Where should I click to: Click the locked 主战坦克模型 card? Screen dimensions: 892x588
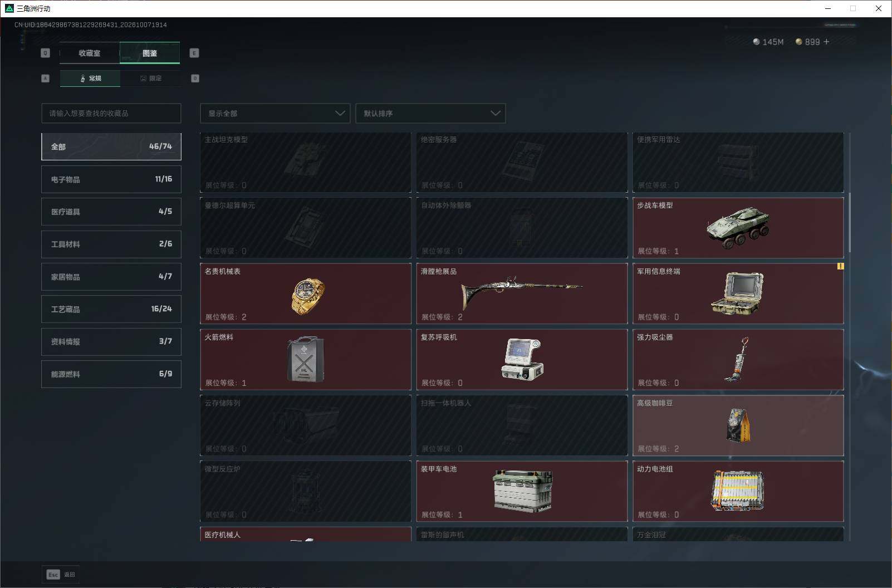306,162
